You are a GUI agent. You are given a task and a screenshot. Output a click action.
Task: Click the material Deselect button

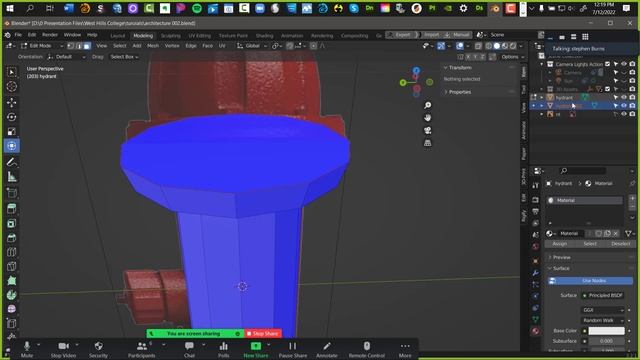pos(620,244)
